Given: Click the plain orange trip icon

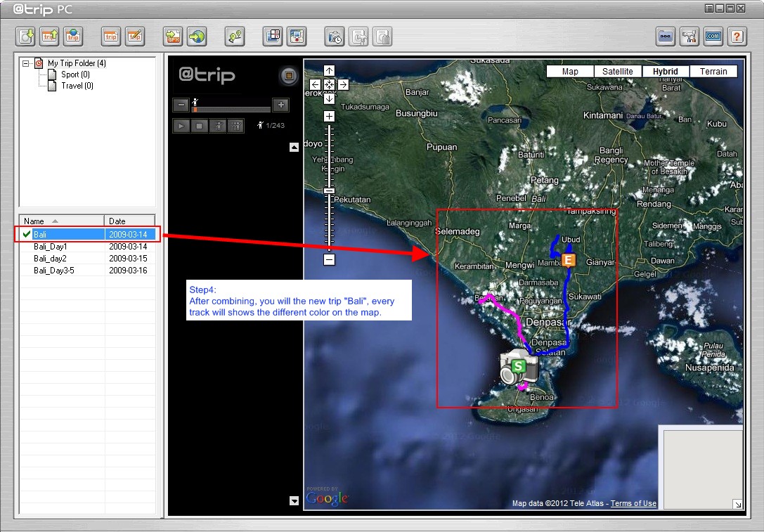Looking at the screenshot, I should pyautogui.click(x=111, y=37).
